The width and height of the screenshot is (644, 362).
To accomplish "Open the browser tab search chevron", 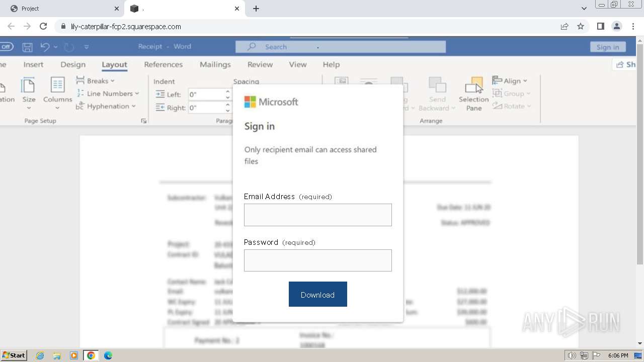I will pyautogui.click(x=584, y=9).
